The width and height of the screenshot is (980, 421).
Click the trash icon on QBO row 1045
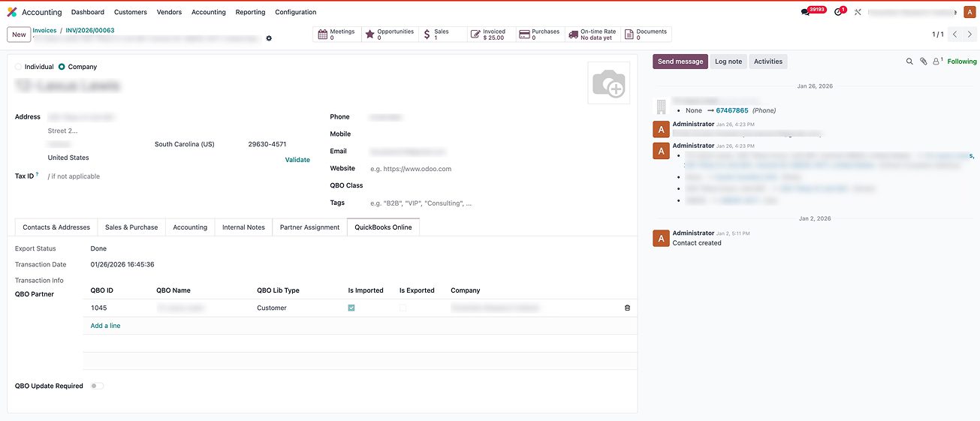(627, 308)
